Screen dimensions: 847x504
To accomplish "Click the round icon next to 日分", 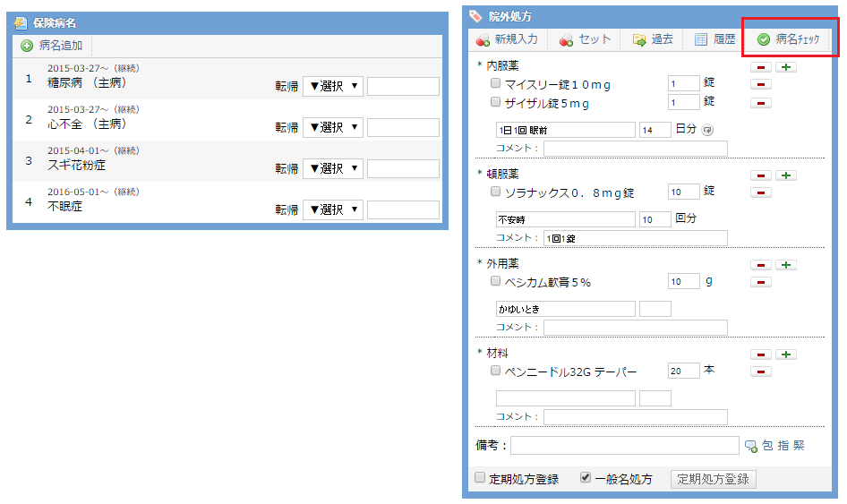I will 707,130.
